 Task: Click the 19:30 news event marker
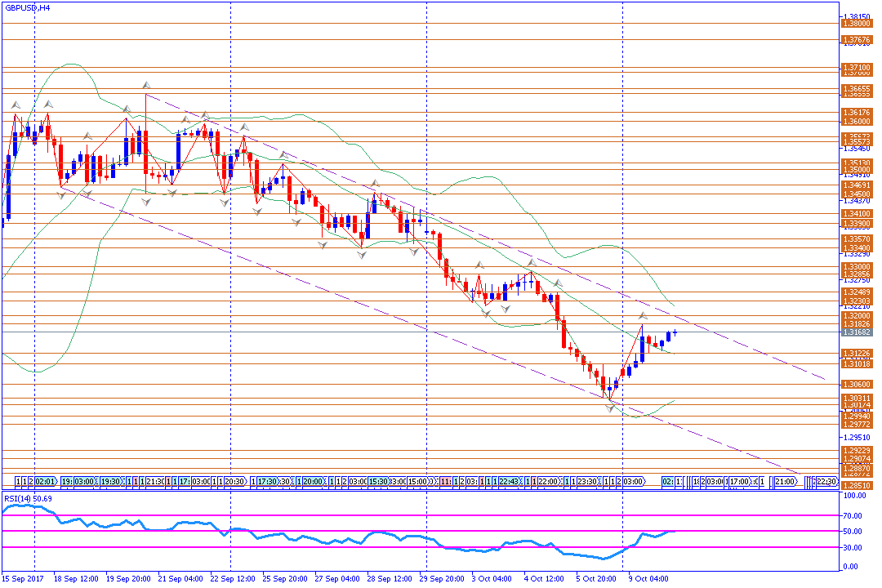pyautogui.click(x=111, y=482)
